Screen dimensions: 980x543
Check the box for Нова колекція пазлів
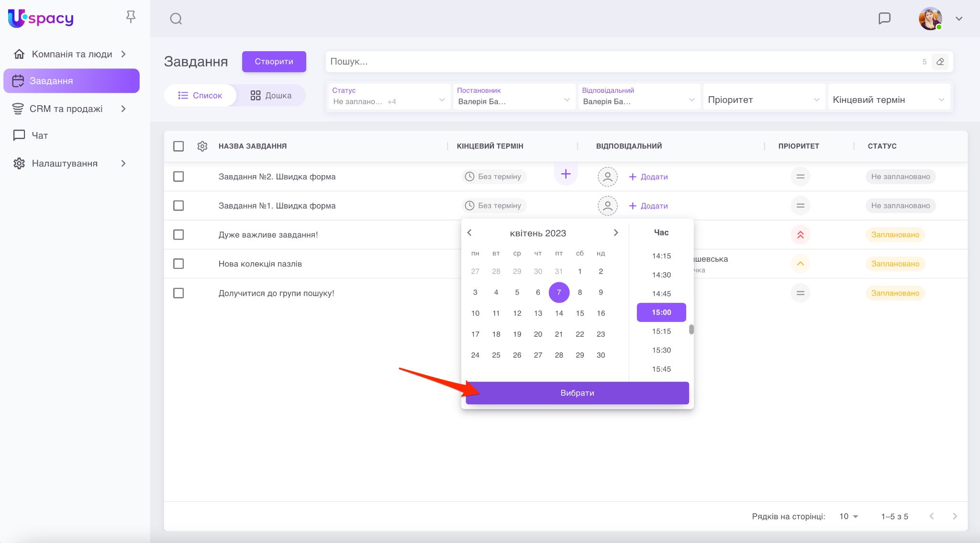pos(178,264)
